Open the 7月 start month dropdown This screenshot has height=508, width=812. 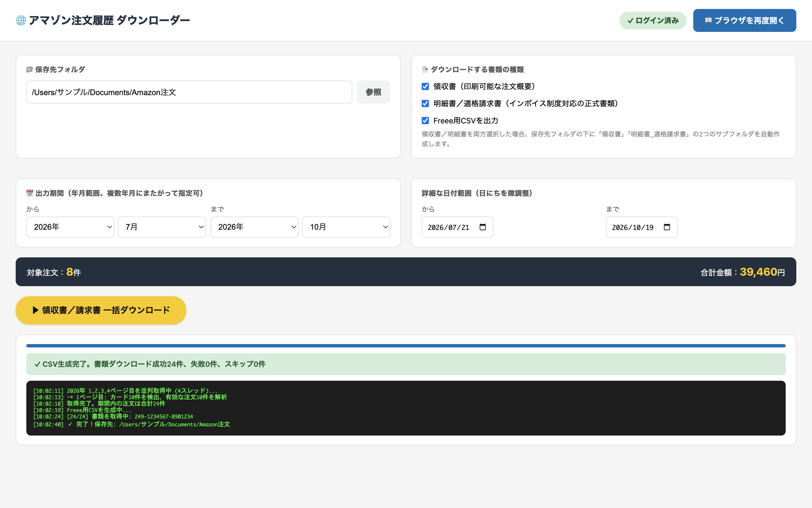pyautogui.click(x=162, y=227)
